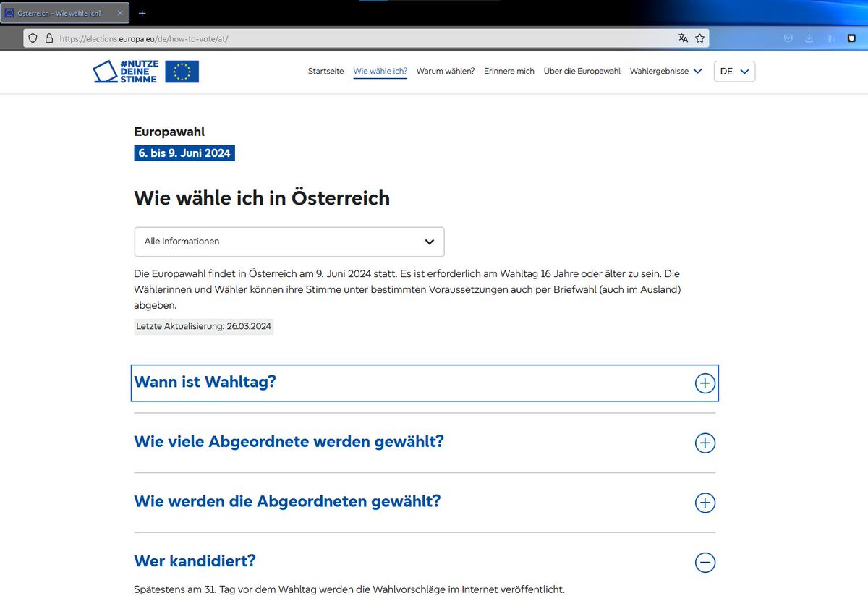Open the browser downloads panel

[x=809, y=38]
